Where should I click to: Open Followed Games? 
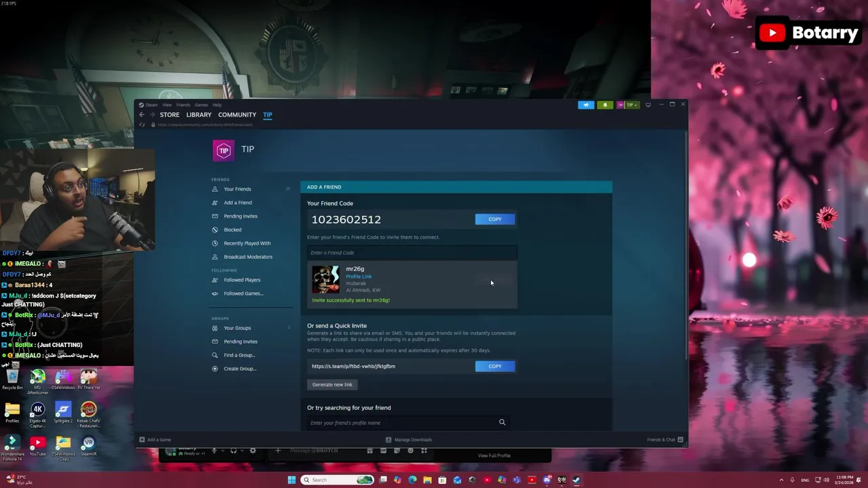coord(243,293)
